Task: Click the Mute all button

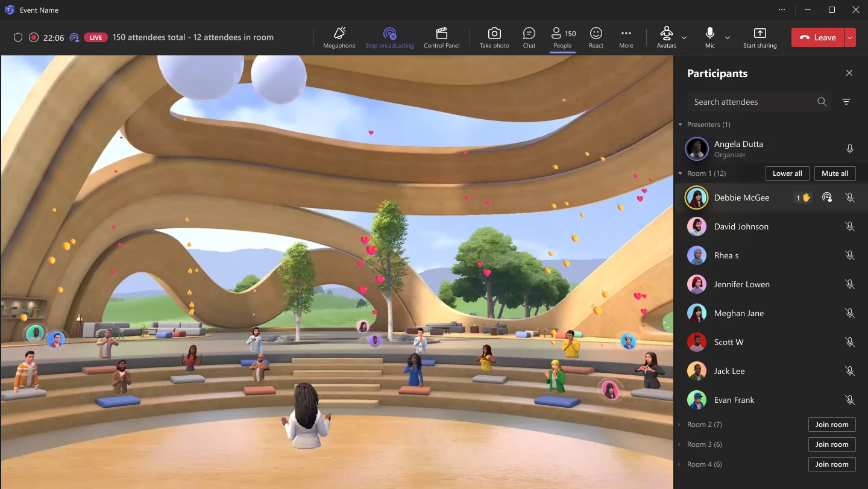Action: click(x=835, y=173)
